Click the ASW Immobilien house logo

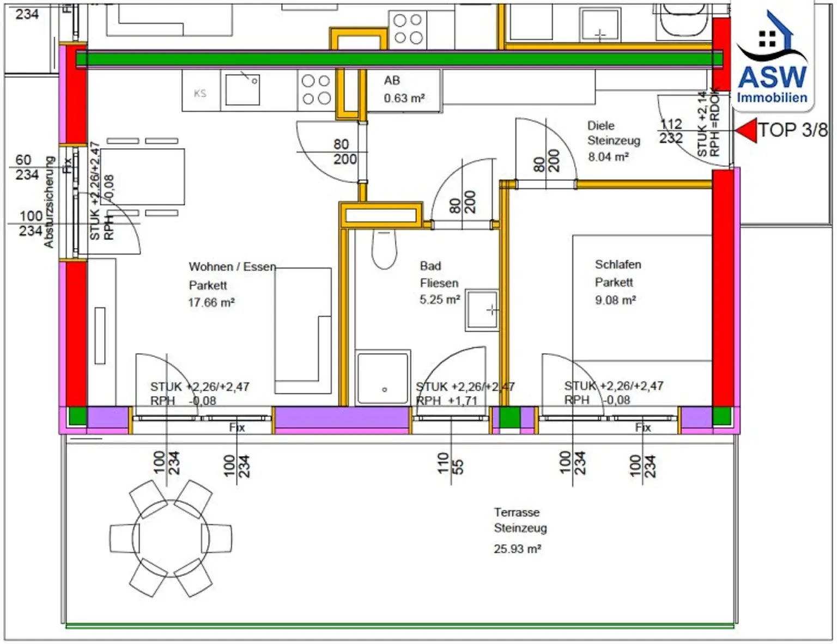coord(772,57)
